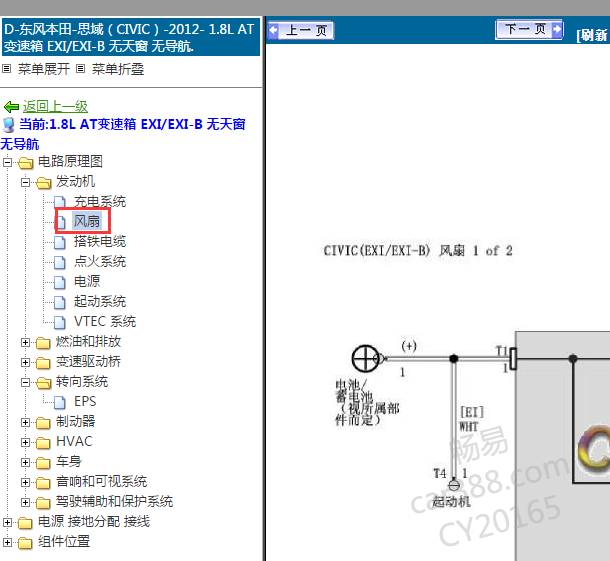Expand the 变速驱动桥 folder

tap(25, 362)
